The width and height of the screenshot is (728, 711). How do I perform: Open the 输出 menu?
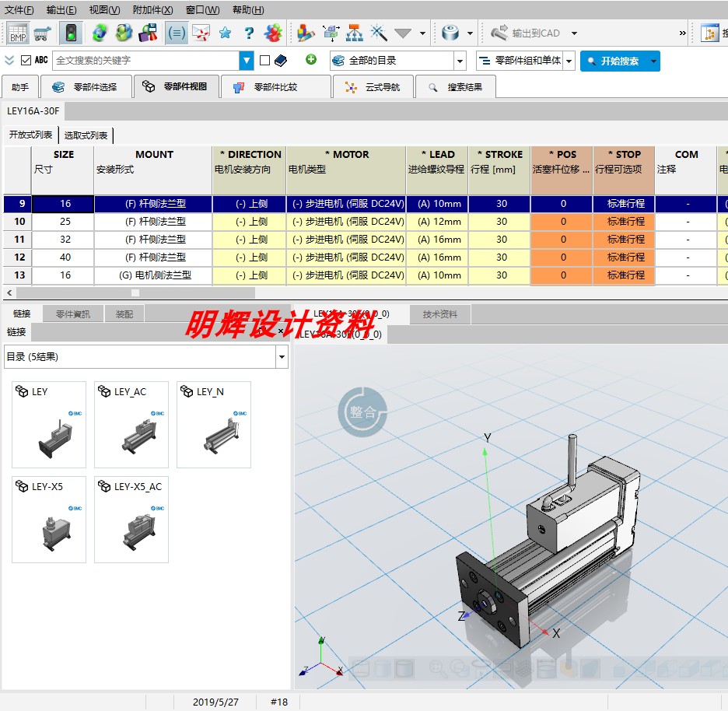(x=61, y=10)
